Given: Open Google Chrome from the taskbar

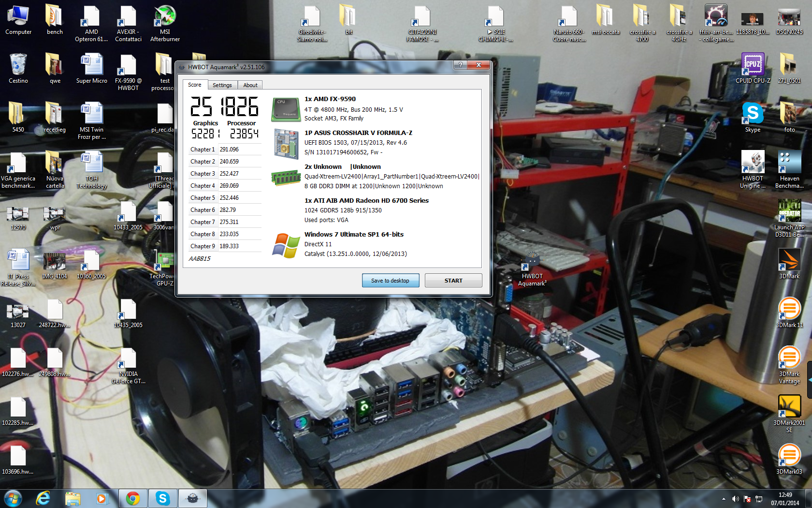Looking at the screenshot, I should coord(132,498).
